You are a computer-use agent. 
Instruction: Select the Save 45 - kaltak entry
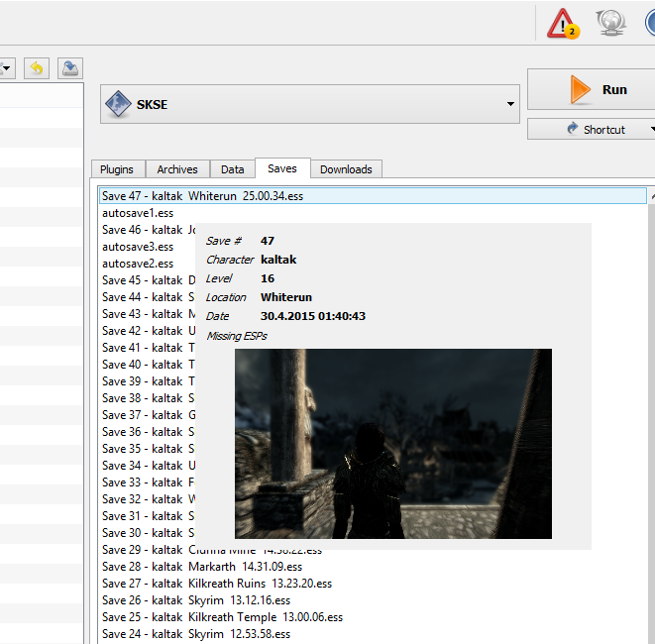pyautogui.click(x=148, y=280)
